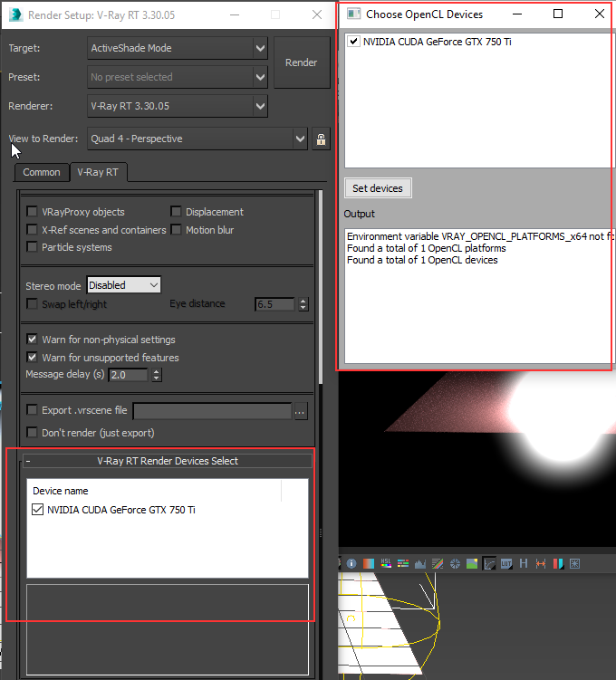Click the vrscene file path field
Image resolution: width=616 pixels, height=680 pixels.
click(213, 412)
